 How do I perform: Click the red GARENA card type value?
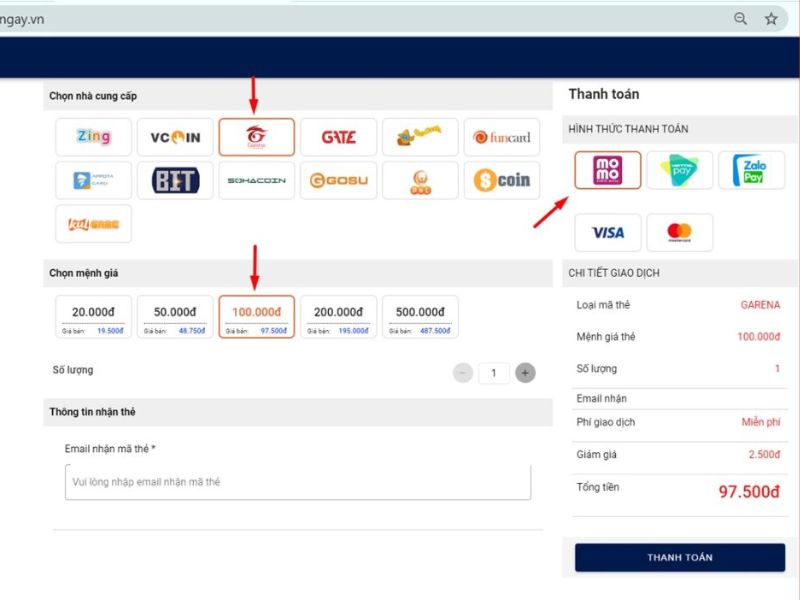[x=760, y=305]
